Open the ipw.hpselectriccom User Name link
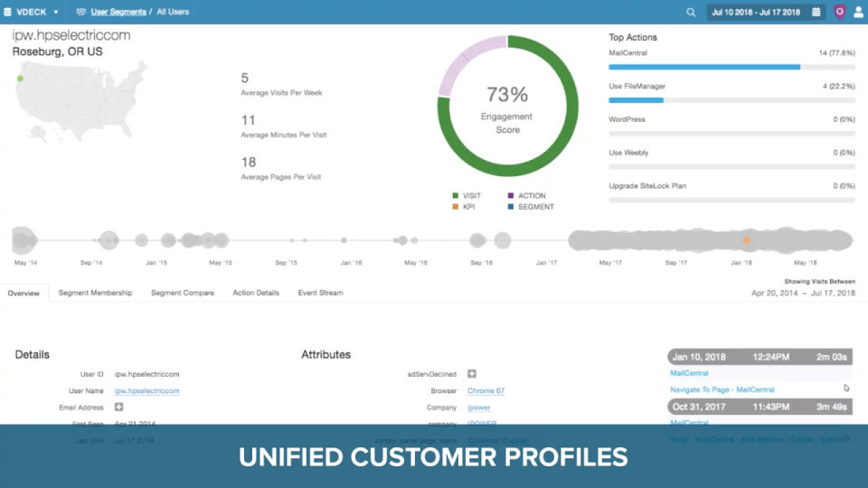The width and height of the screenshot is (868, 488). click(x=146, y=390)
